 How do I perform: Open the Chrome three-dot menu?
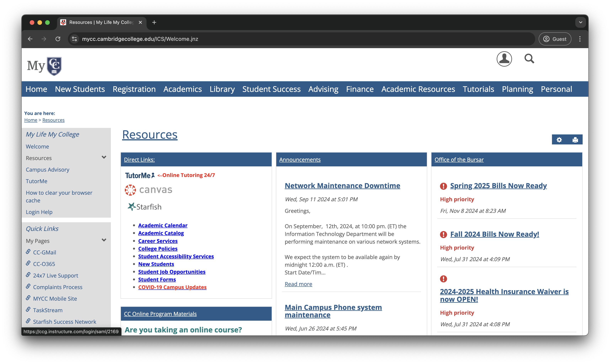[580, 39]
